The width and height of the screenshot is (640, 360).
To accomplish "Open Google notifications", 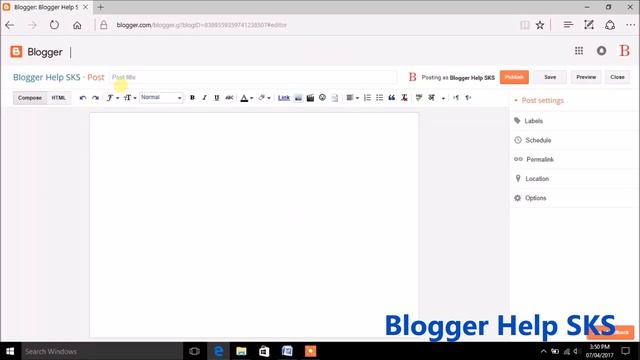I will point(601,51).
